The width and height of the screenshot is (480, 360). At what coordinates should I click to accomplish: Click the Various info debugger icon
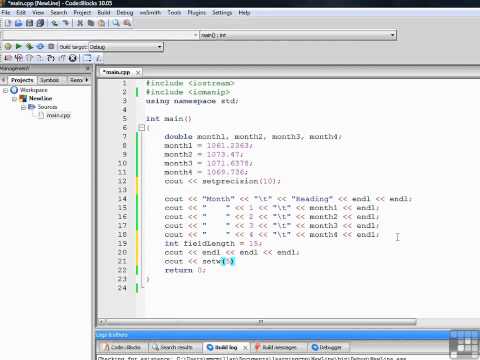(98, 58)
